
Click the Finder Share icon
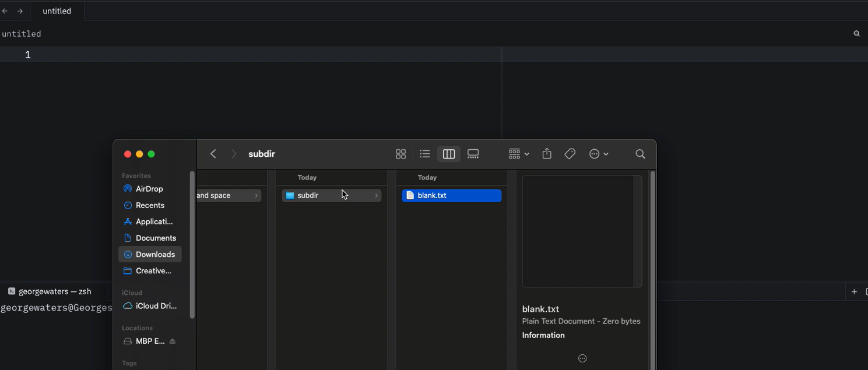[547, 154]
